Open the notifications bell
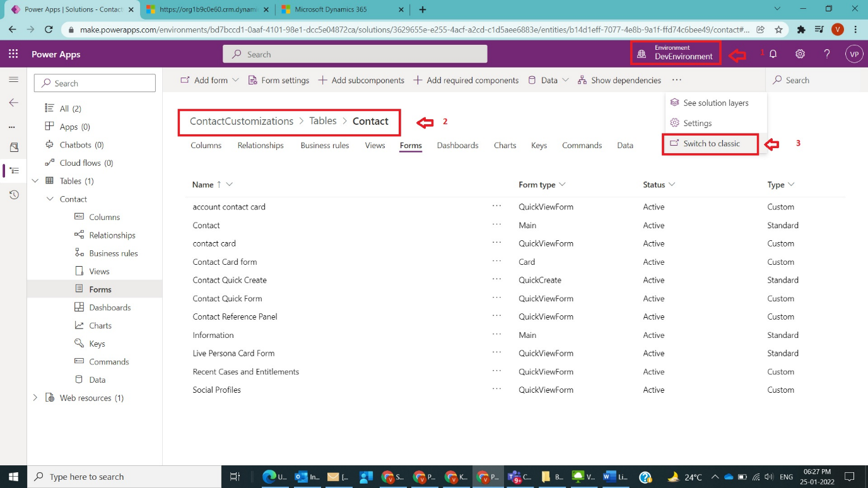Viewport: 868px width, 488px height. tap(773, 54)
